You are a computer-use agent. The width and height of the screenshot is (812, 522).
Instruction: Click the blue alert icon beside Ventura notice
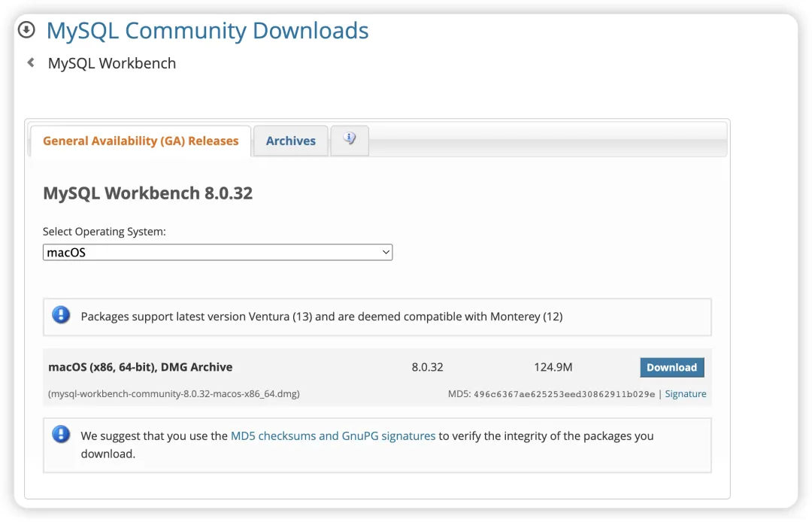61,315
